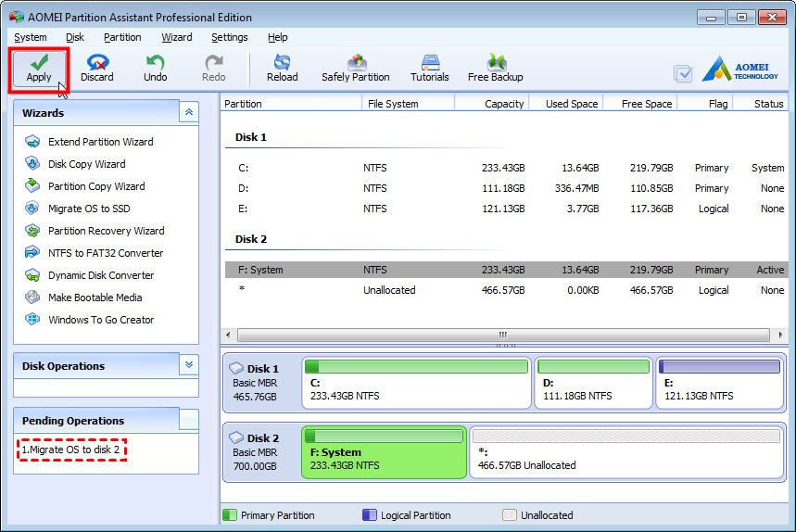
Task: Select the Unallocated row on Disk 2
Action: (x=507, y=290)
